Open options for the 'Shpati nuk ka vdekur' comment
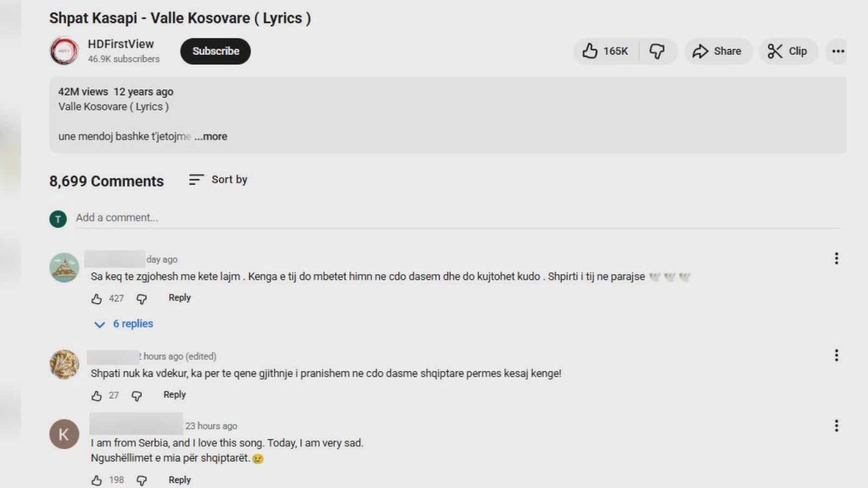This screenshot has width=868, height=488. coord(836,356)
